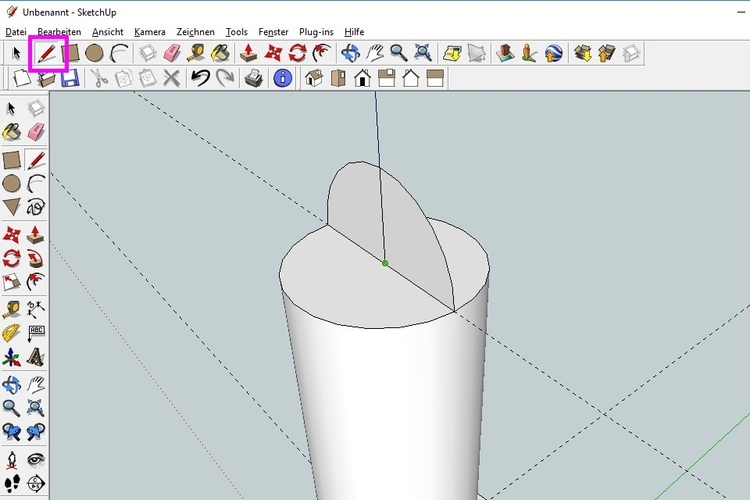Open the Hilfe menu
Screen dimensions: 750x500
pos(354,32)
